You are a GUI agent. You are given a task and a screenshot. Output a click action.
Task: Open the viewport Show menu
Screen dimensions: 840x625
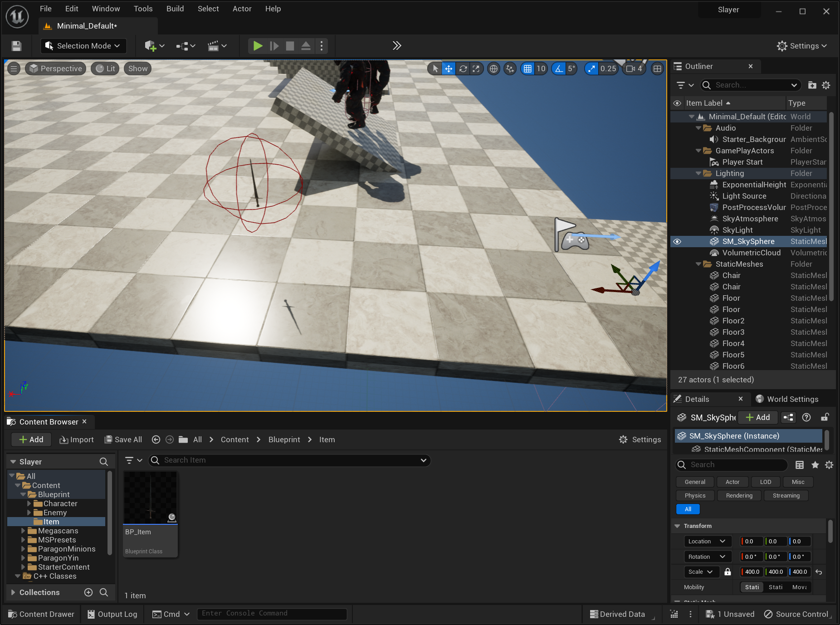point(138,68)
